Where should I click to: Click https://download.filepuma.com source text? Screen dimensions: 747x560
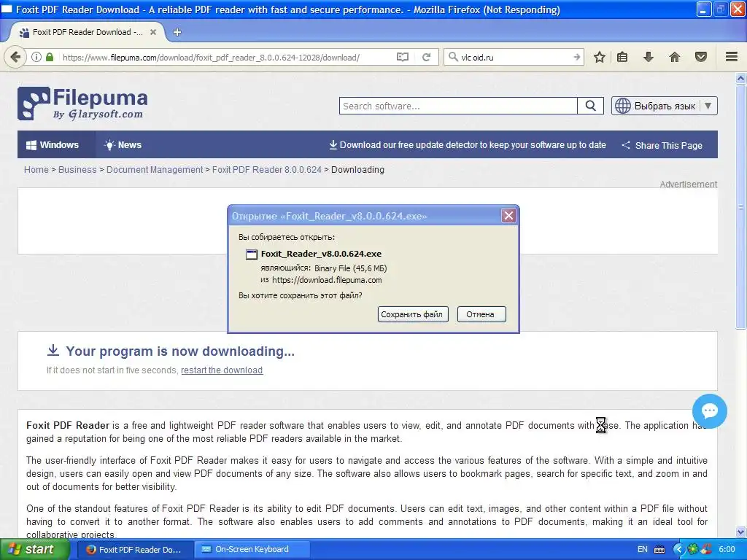[327, 280]
